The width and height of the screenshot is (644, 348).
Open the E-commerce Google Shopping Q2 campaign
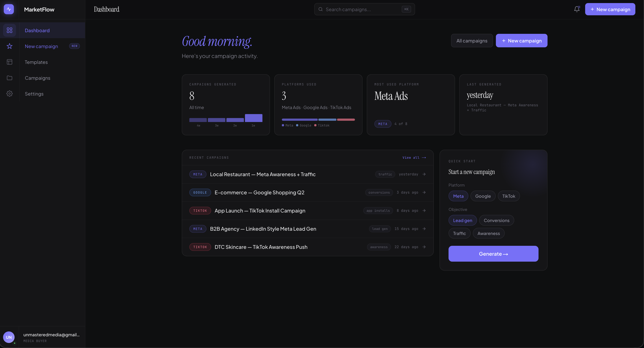pyautogui.click(x=259, y=193)
